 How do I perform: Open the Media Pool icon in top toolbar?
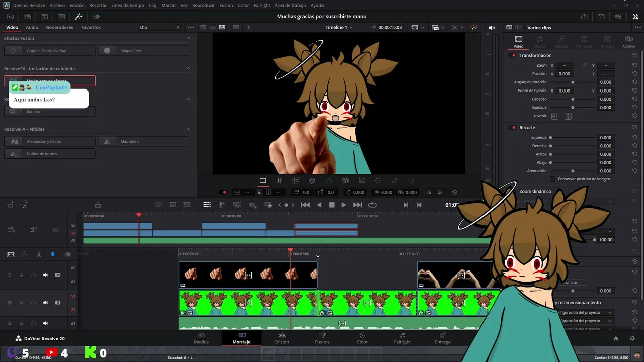[x=11, y=17]
